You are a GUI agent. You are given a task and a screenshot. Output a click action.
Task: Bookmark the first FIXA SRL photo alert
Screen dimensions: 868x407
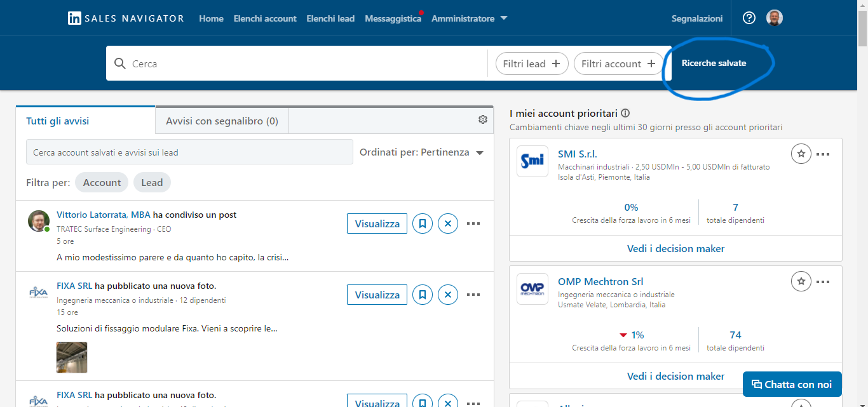point(423,295)
